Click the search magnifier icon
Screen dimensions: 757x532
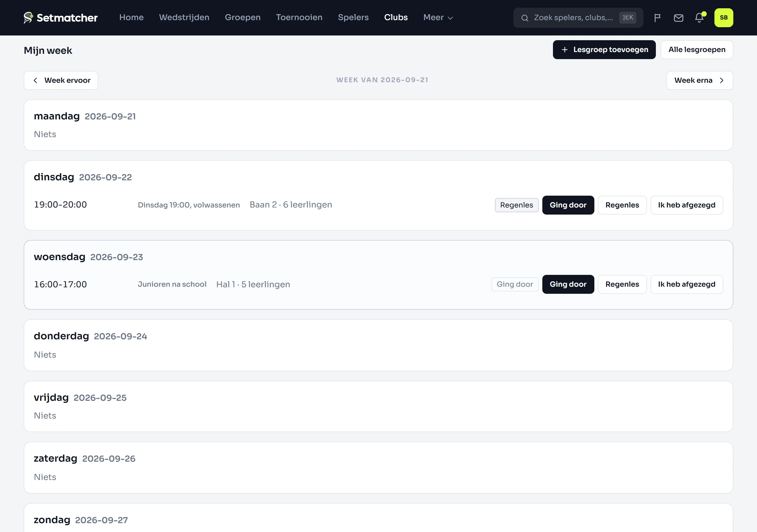(x=525, y=18)
